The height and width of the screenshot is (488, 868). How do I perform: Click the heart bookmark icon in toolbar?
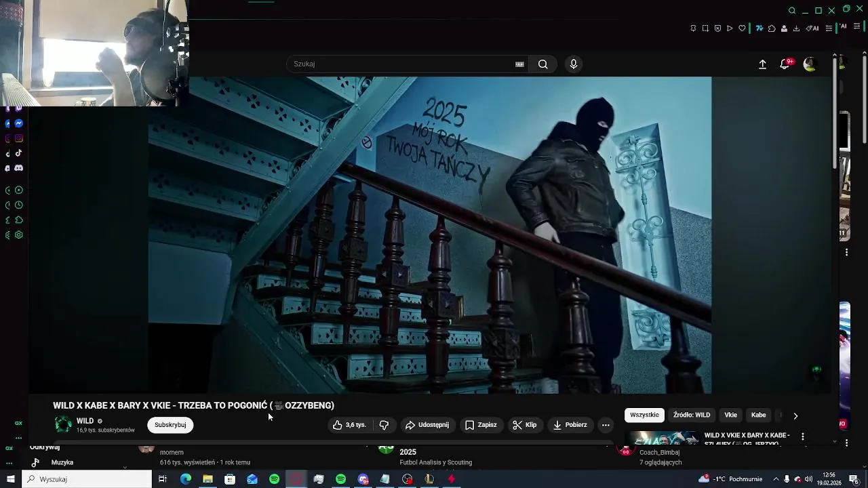pos(742,28)
